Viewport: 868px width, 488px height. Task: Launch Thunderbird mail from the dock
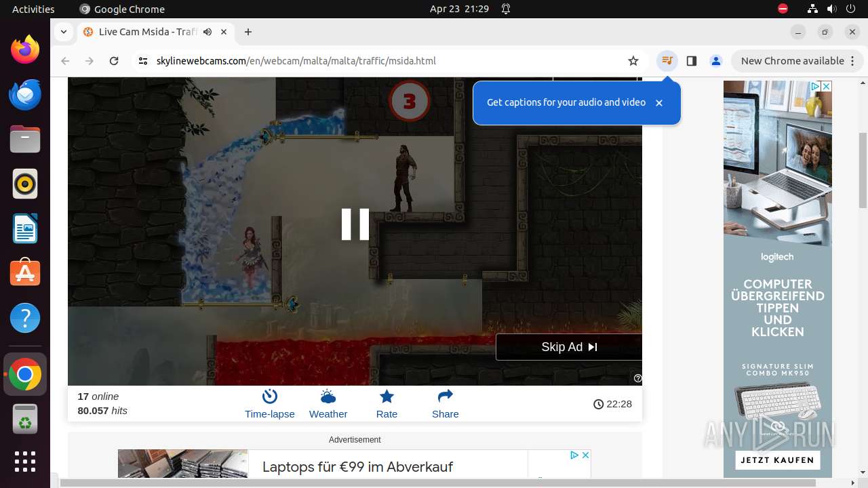[x=25, y=94]
